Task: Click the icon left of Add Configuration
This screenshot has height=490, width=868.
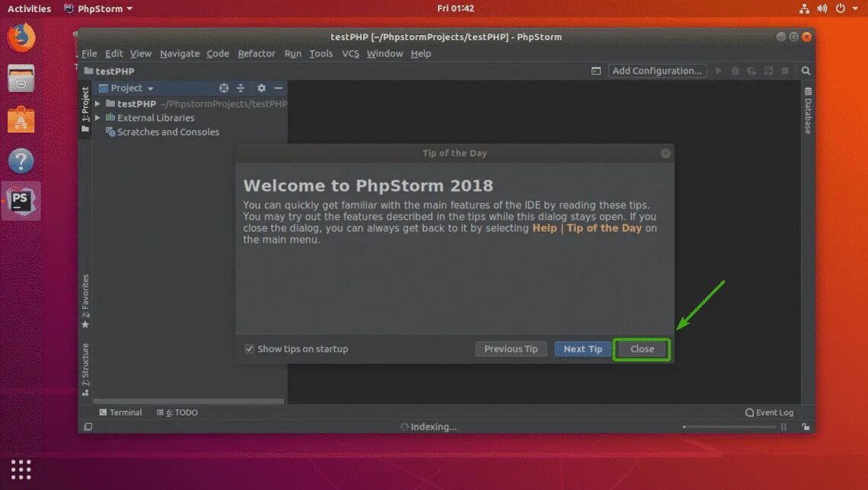Action: pyautogui.click(x=596, y=71)
